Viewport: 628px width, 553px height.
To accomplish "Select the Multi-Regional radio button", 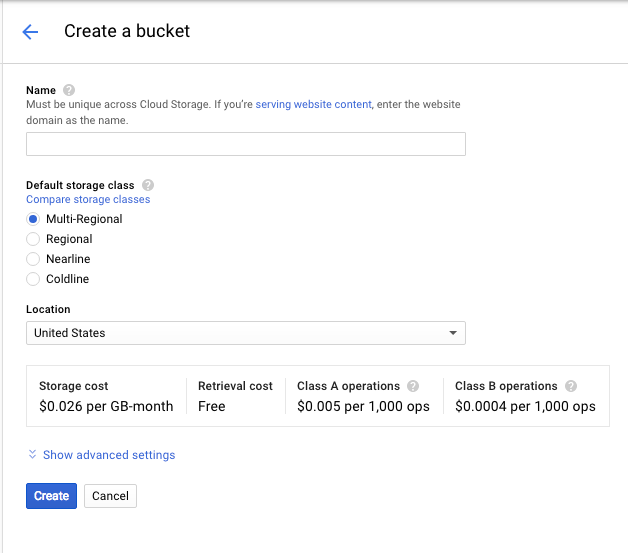I will (33, 219).
